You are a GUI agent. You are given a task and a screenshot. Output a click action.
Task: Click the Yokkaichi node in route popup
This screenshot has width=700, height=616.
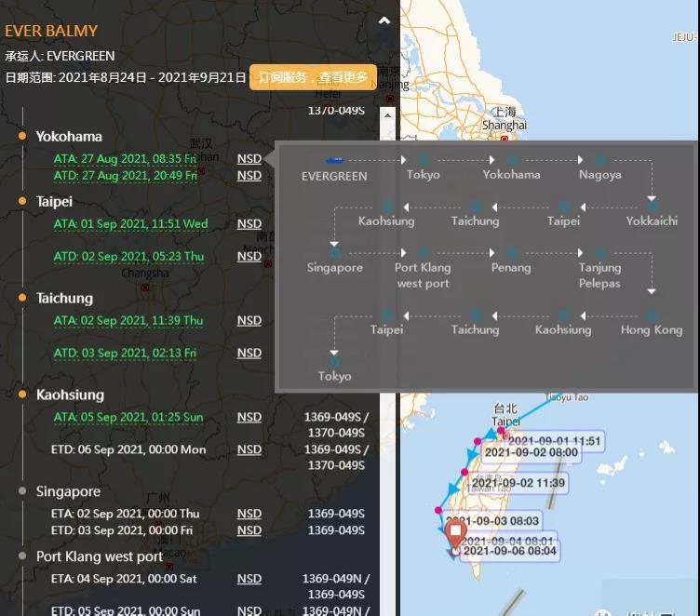coord(653,207)
